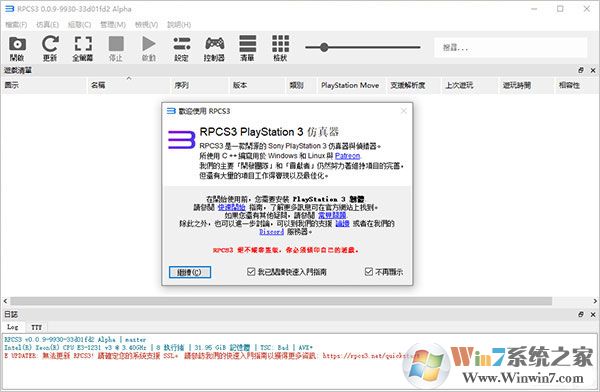The height and width of the screenshot is (392, 600).
Task: Click the Open (開啟) toolbar icon
Action: [x=17, y=48]
